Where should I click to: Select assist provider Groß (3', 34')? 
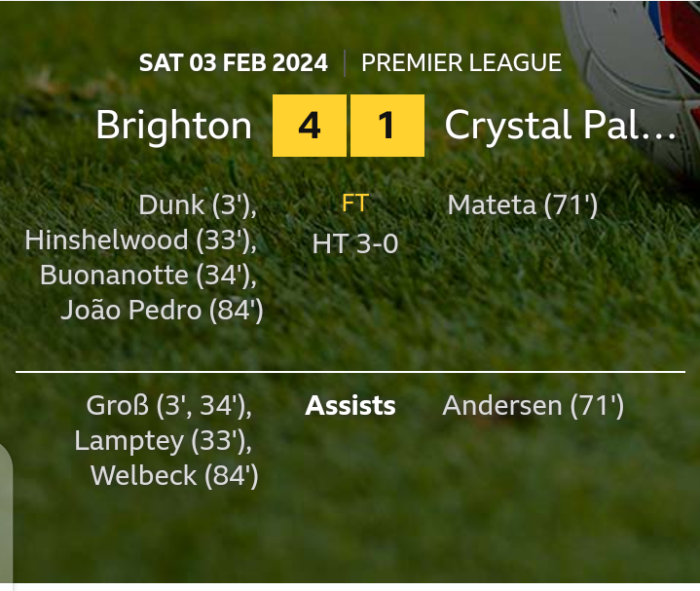point(168,406)
